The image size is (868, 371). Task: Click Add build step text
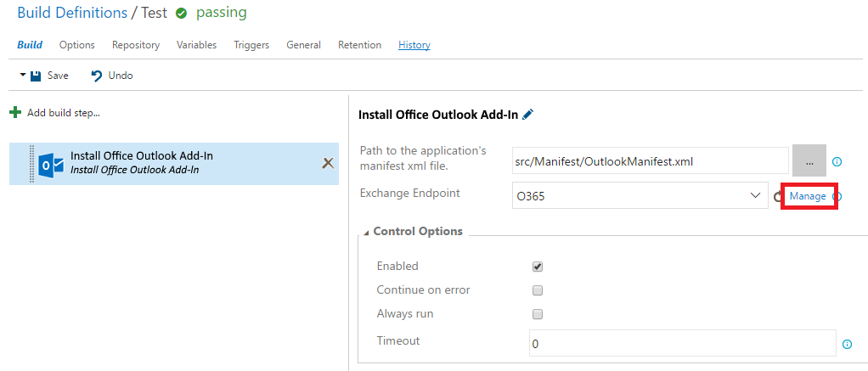64,113
